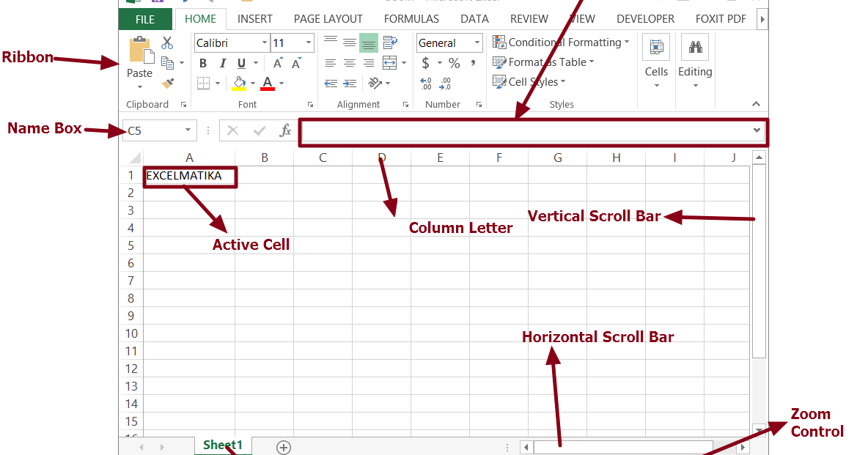Apply Bold formatting
The image size is (868, 455).
[x=203, y=62]
